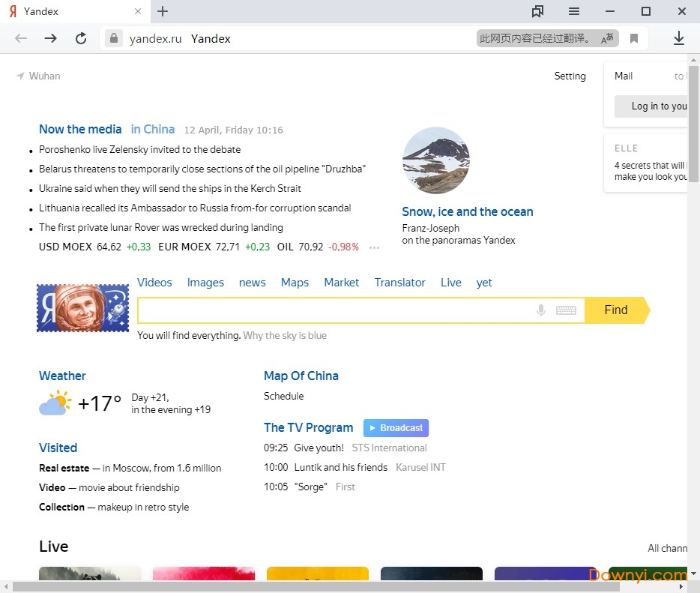Image resolution: width=700 pixels, height=593 pixels.
Task: Click the Log in to your mail button
Action: pyautogui.click(x=651, y=106)
